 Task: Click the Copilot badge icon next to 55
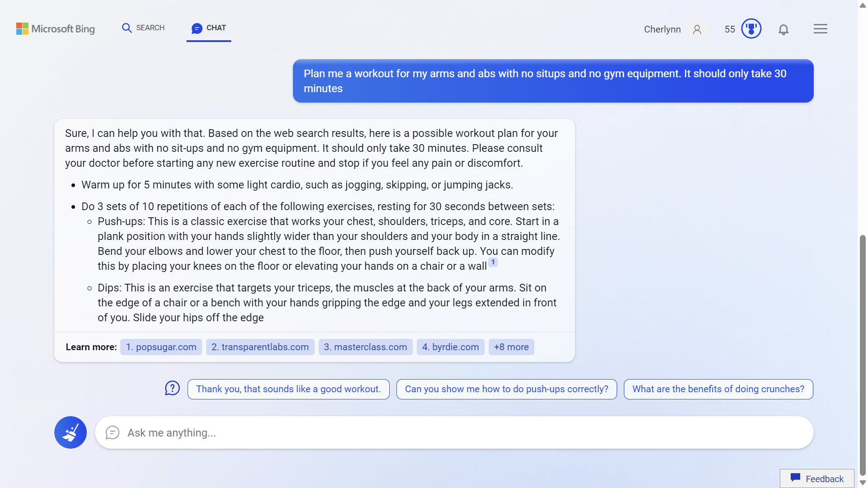pos(751,28)
